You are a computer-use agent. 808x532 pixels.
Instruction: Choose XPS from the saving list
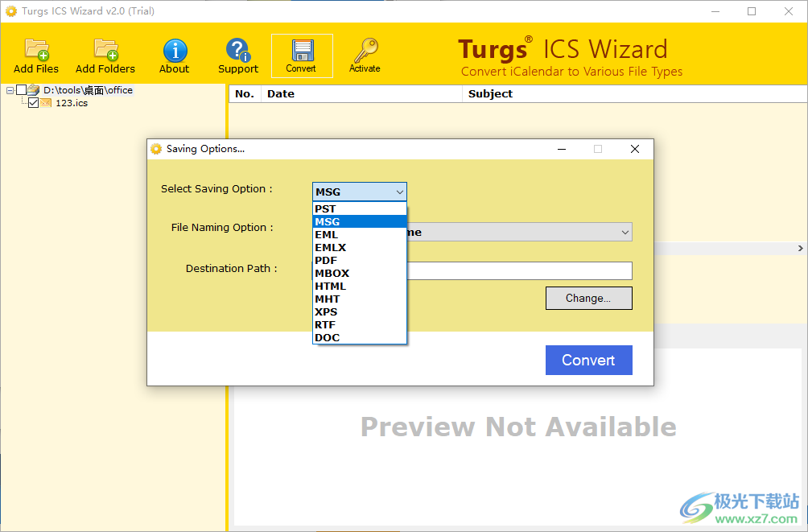[x=360, y=312]
